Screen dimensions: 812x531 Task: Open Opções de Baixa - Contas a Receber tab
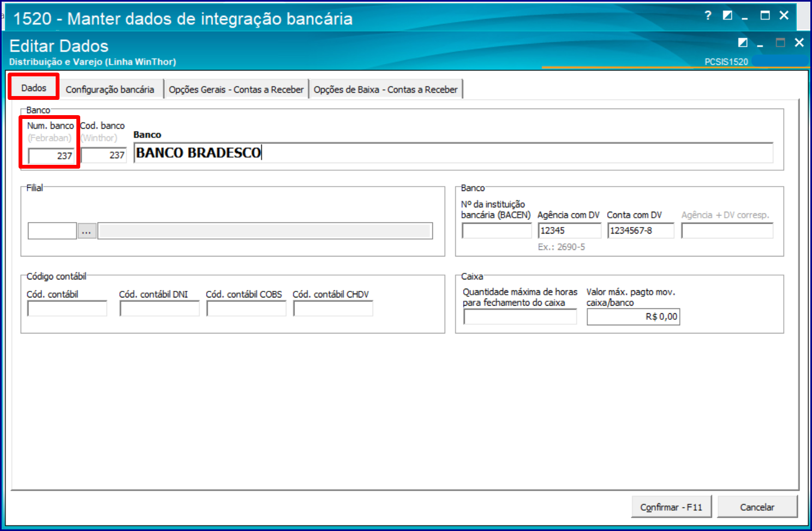tap(386, 90)
